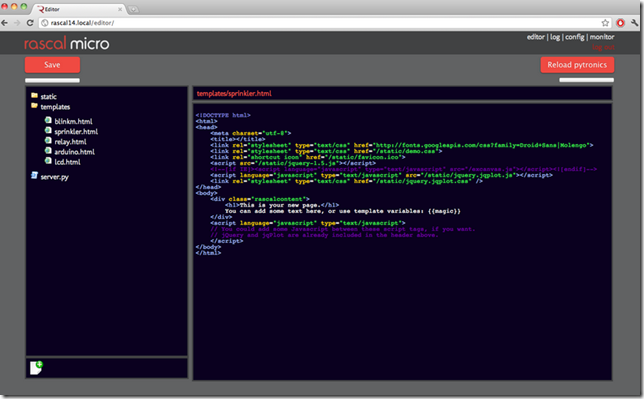Click the {{magic}} template variable in the code

pyautogui.click(x=444, y=211)
